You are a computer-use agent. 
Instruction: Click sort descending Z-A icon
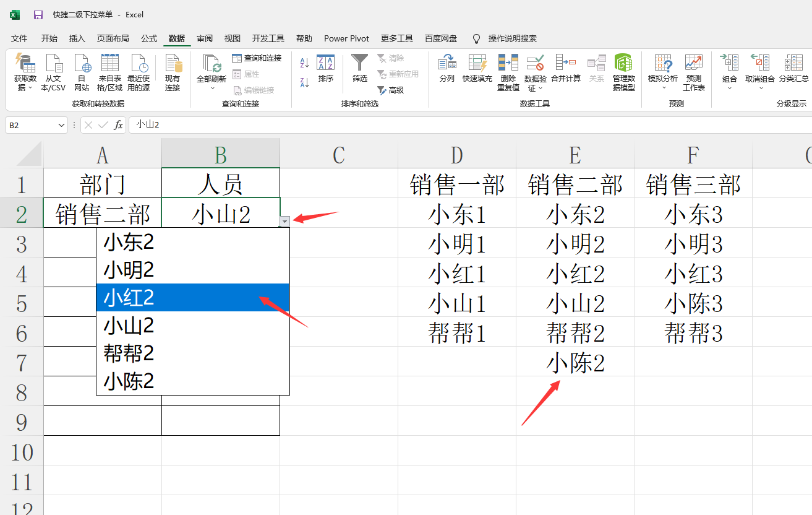point(304,82)
